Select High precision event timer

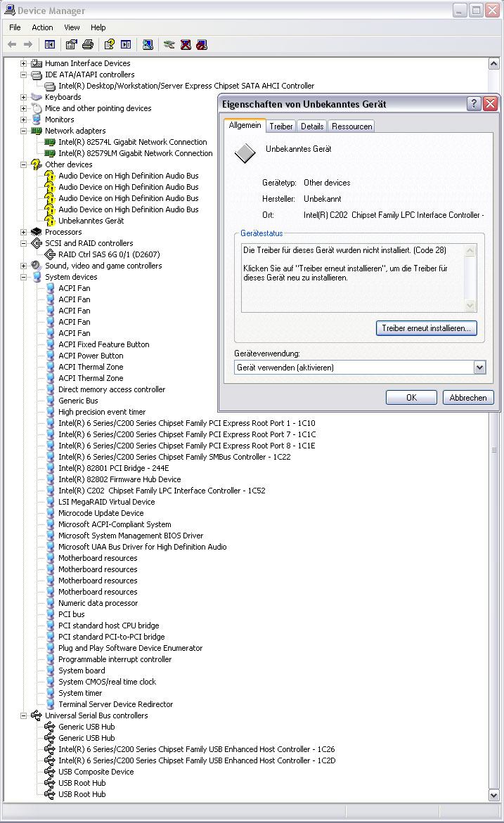coord(102,412)
